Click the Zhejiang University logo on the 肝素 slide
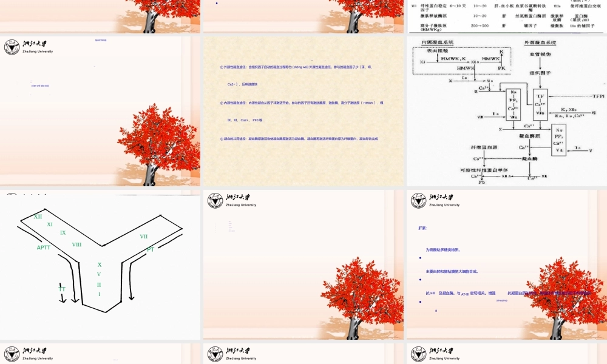 tap(418, 200)
